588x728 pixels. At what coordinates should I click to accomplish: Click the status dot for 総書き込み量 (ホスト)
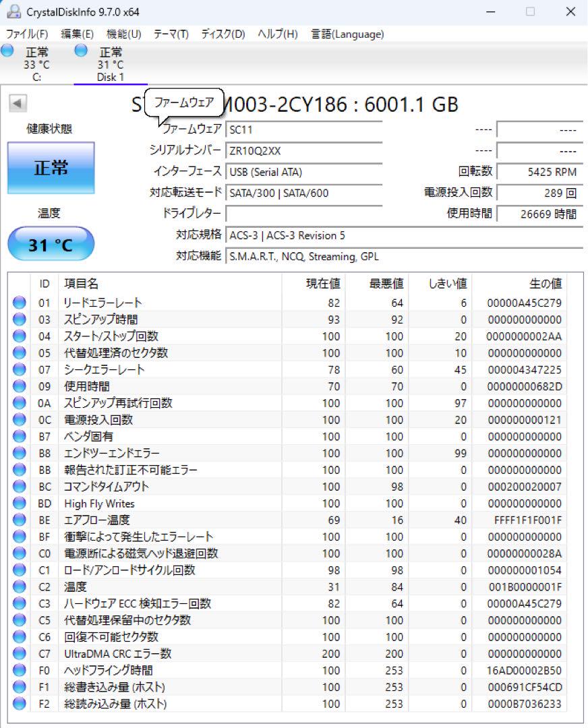click(20, 687)
